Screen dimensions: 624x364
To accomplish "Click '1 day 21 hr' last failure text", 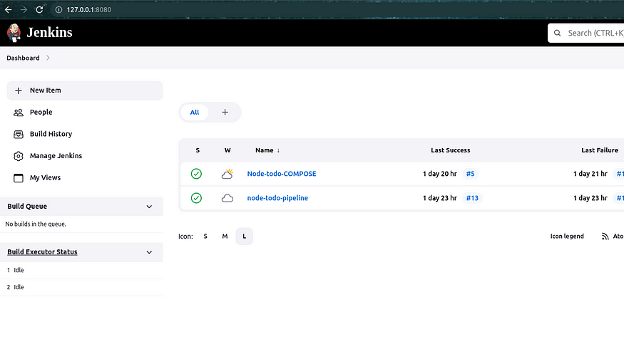I will click(x=590, y=174).
